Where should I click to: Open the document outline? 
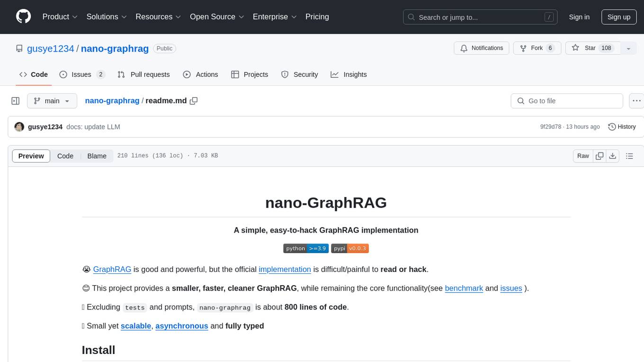630,156
